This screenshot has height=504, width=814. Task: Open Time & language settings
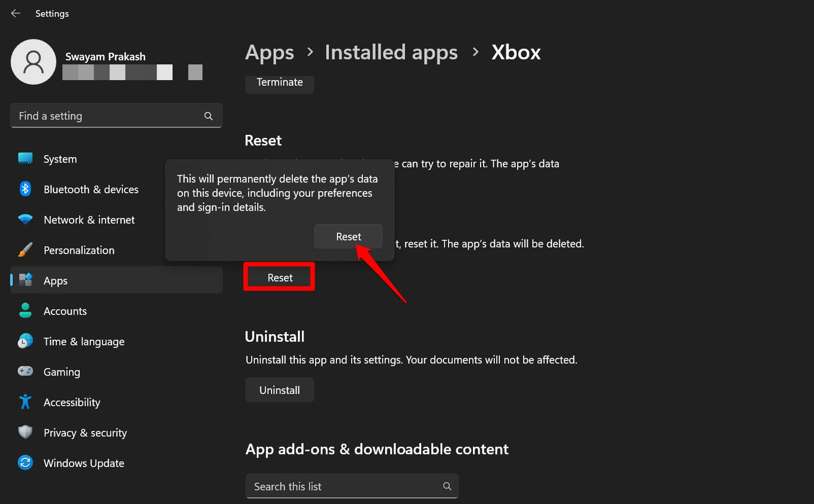point(25,341)
